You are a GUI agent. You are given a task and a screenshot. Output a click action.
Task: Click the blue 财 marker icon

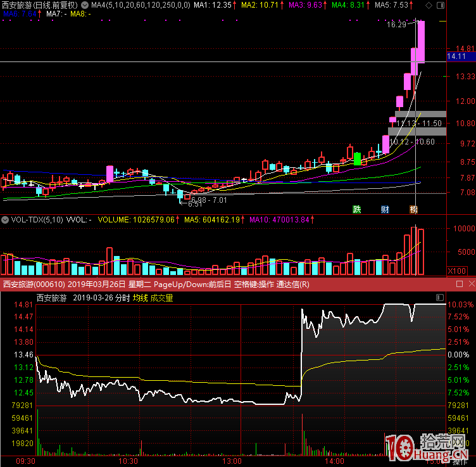point(385,209)
